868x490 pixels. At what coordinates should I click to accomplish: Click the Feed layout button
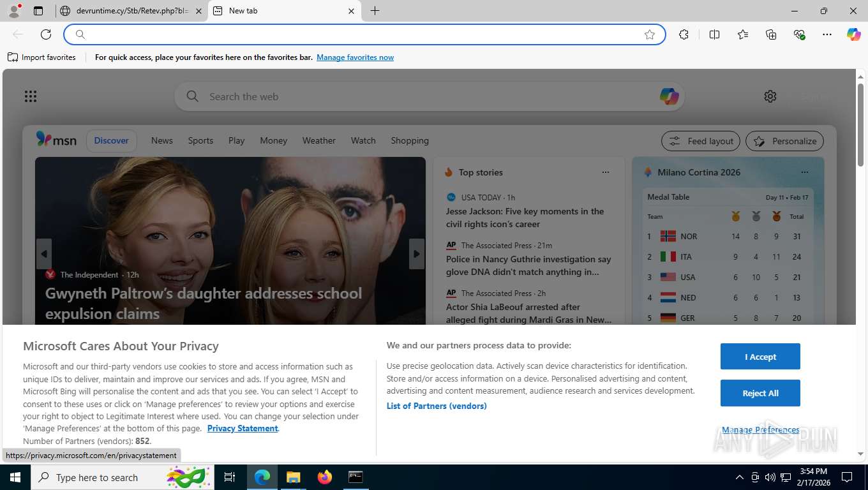(x=701, y=141)
